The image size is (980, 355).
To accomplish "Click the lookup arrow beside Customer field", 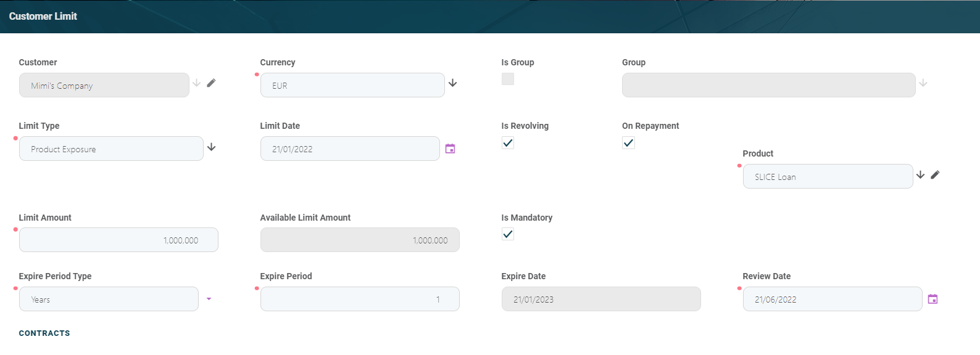I will [x=197, y=83].
